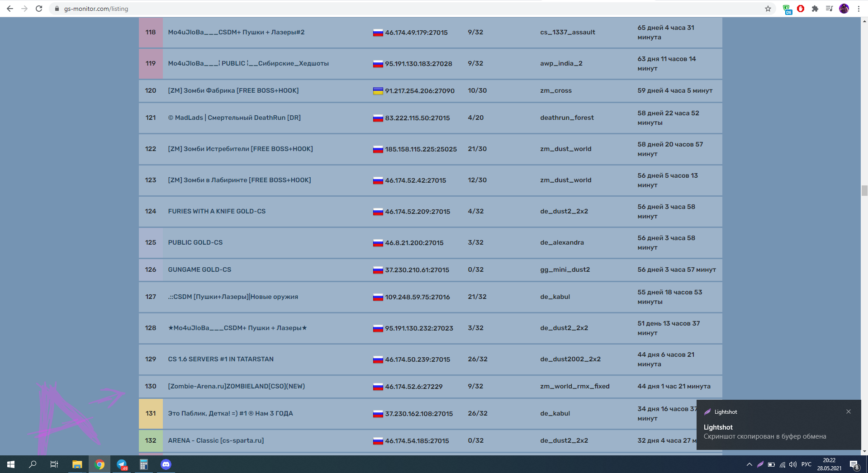Image resolution: width=868 pixels, height=473 pixels.
Task: Open the Chrome profile avatar
Action: click(x=844, y=9)
